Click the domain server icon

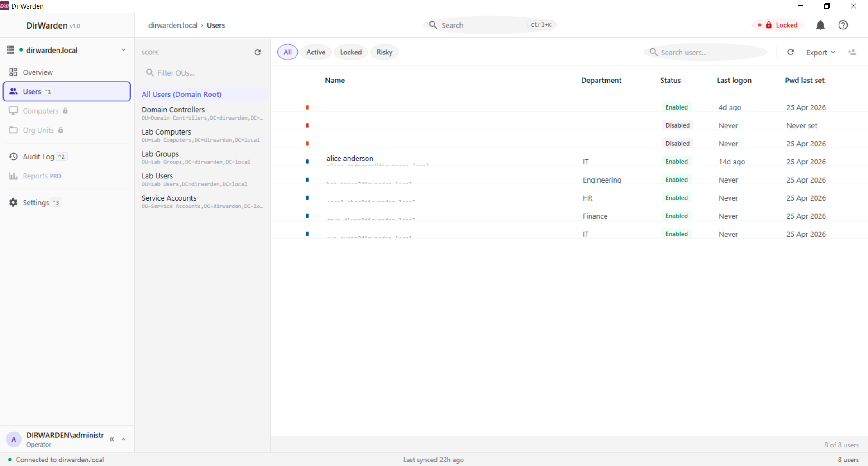click(10, 50)
